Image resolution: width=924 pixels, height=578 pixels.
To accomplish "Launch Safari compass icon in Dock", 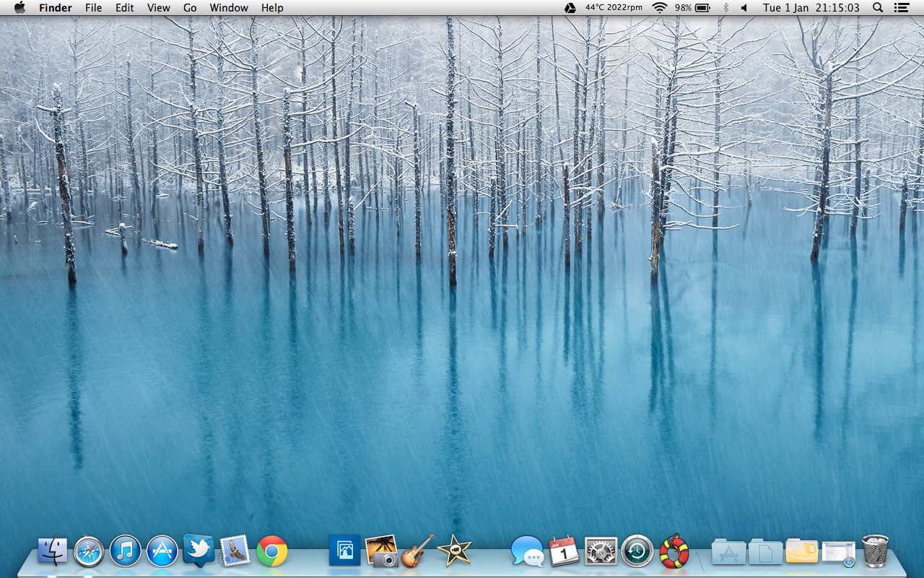I will click(89, 552).
